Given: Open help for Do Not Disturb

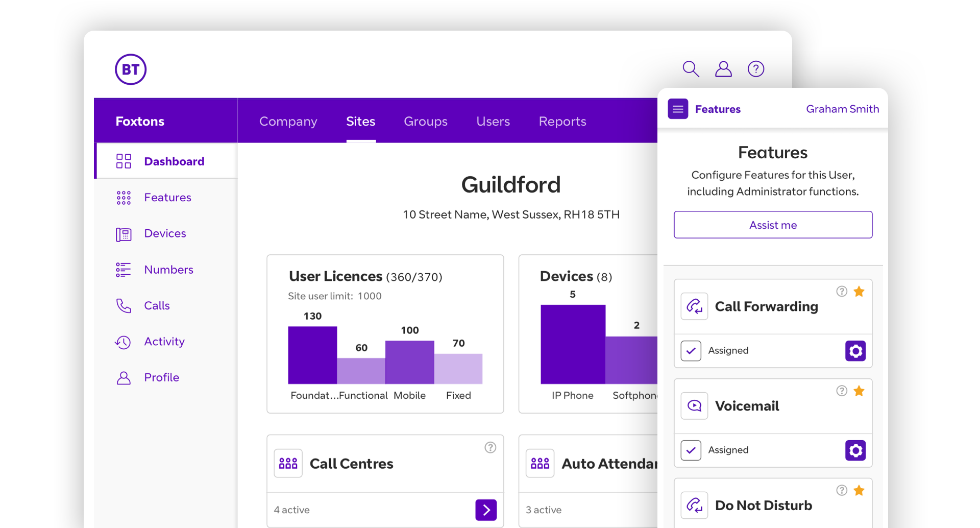Looking at the screenshot, I should tap(842, 490).
